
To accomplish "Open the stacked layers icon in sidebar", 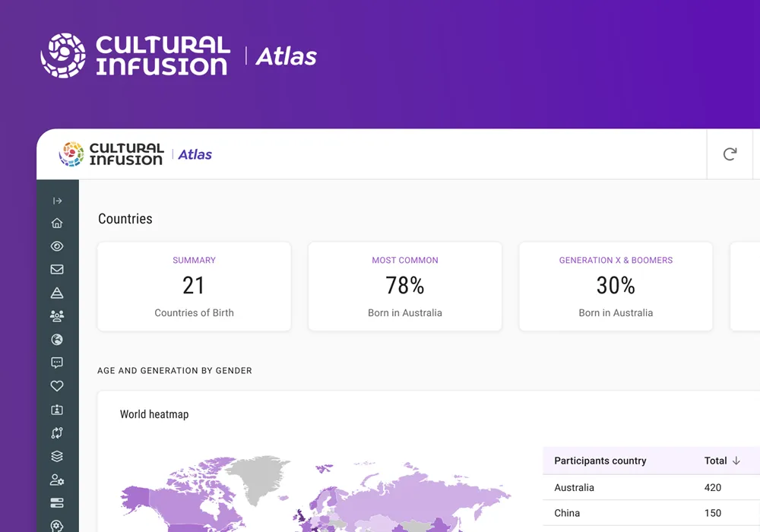I will click(x=57, y=456).
